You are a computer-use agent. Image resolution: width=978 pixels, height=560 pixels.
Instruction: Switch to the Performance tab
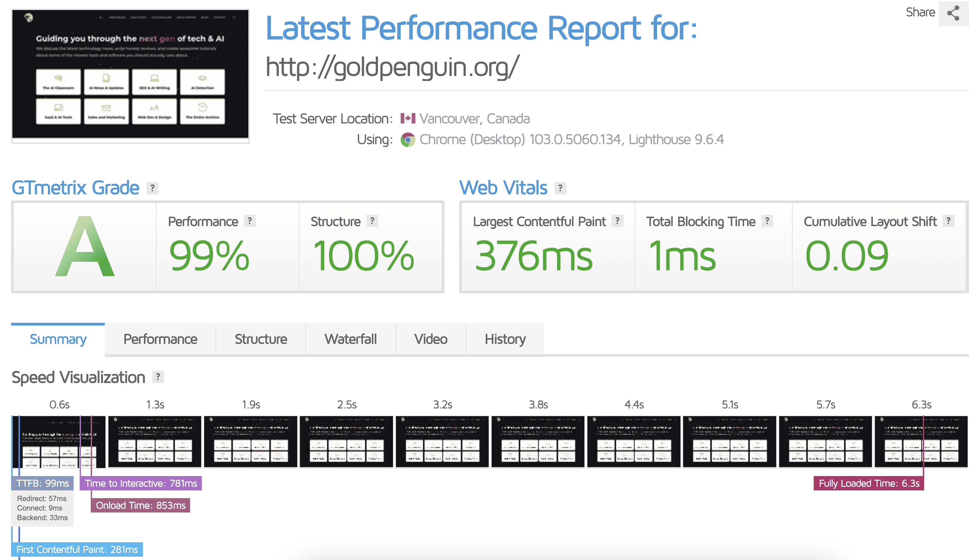160,339
